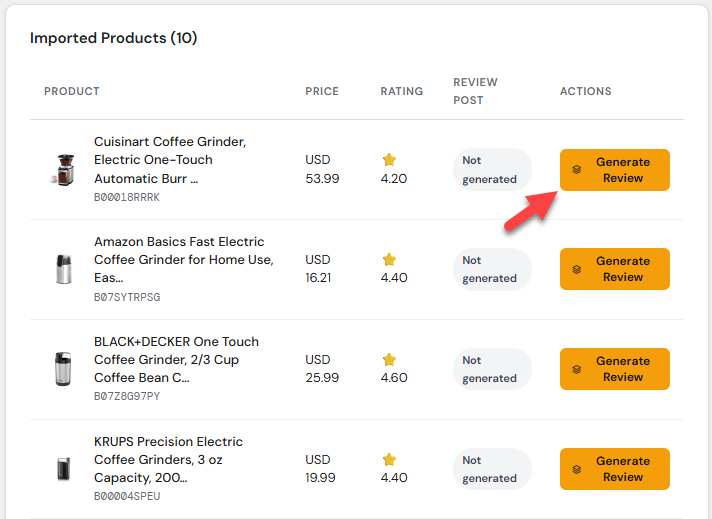Screen dimensions: 712x519
Task: Click Not generated badge for Cuisinart row
Action: (x=492, y=169)
